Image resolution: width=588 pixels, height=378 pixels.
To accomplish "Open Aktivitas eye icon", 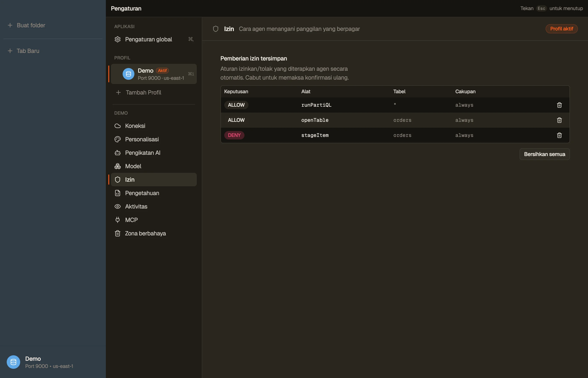I will (118, 206).
